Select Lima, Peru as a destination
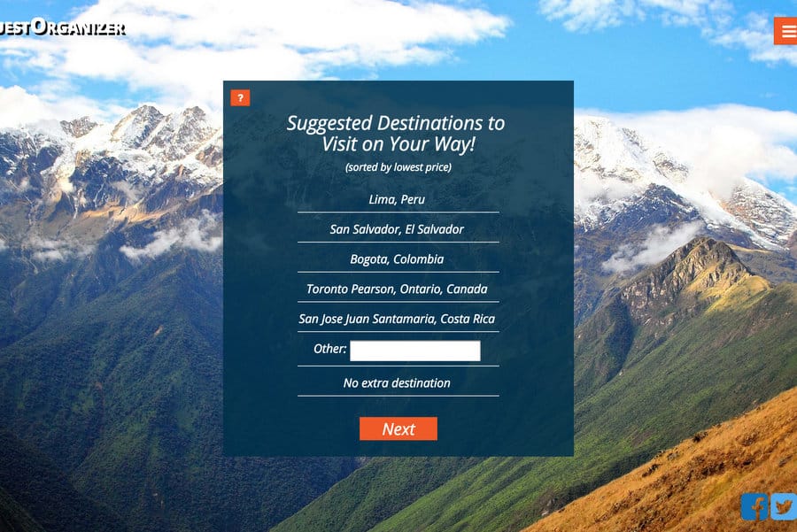 point(397,200)
